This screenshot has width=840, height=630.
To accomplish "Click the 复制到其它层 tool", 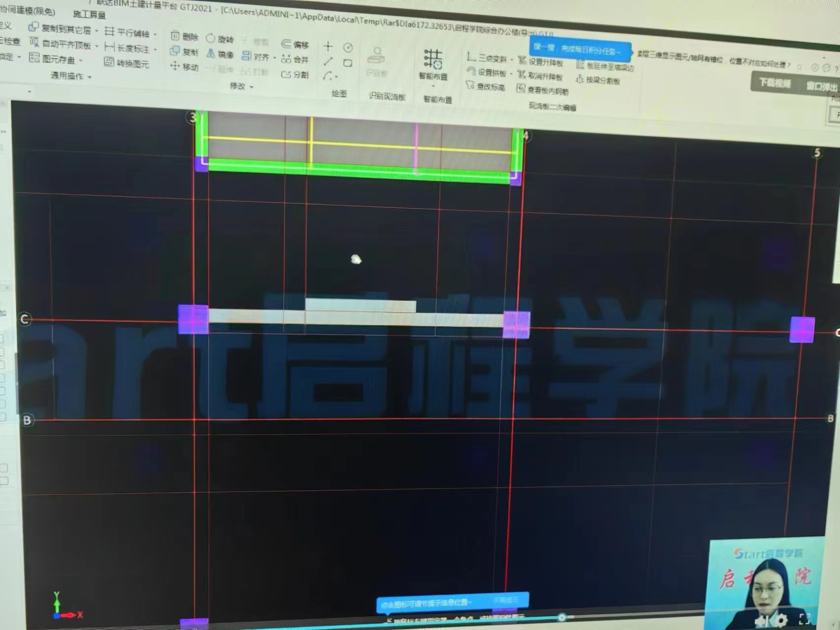I will [x=60, y=29].
